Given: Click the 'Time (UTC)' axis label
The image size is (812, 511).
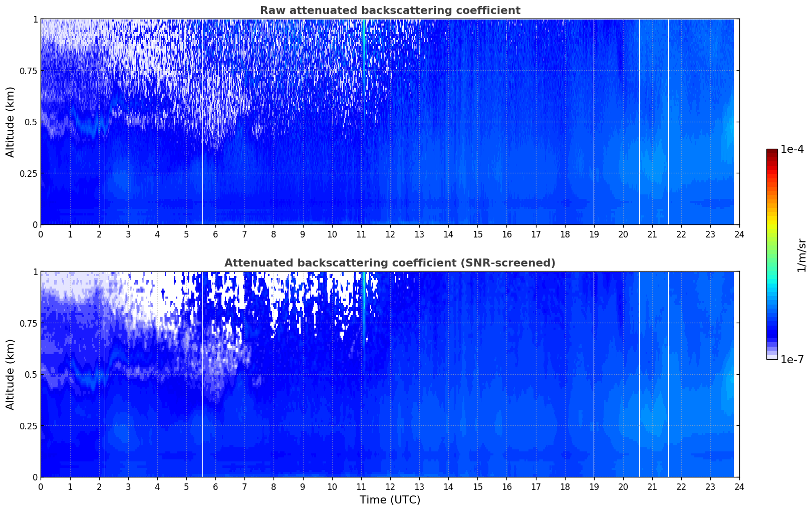Looking at the screenshot, I should [390, 500].
